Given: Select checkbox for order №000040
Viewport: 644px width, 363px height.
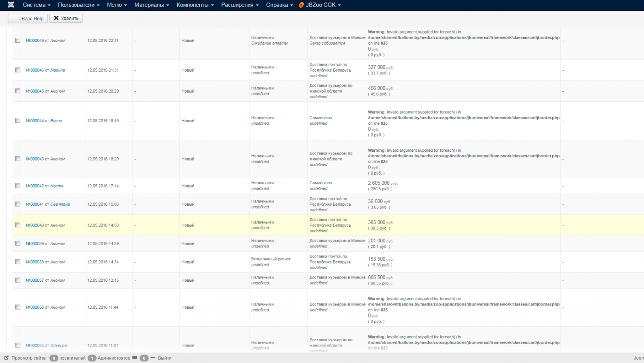Looking at the screenshot, I should coord(18,225).
